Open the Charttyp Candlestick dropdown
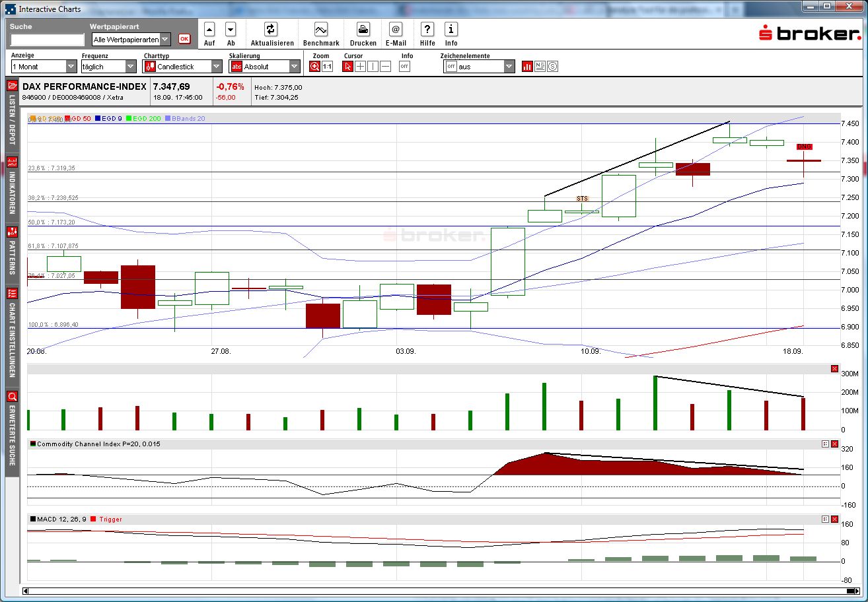Screen dimensions: 868x602 point(183,67)
